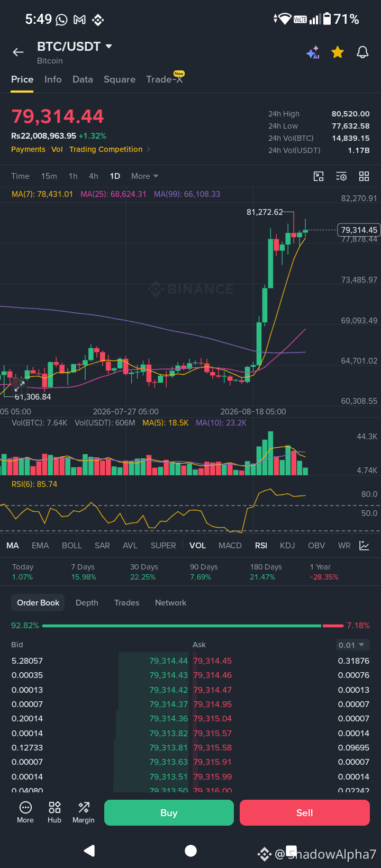The width and height of the screenshot is (381, 868).
Task: Toggle the favorite star icon
Action: click(338, 52)
